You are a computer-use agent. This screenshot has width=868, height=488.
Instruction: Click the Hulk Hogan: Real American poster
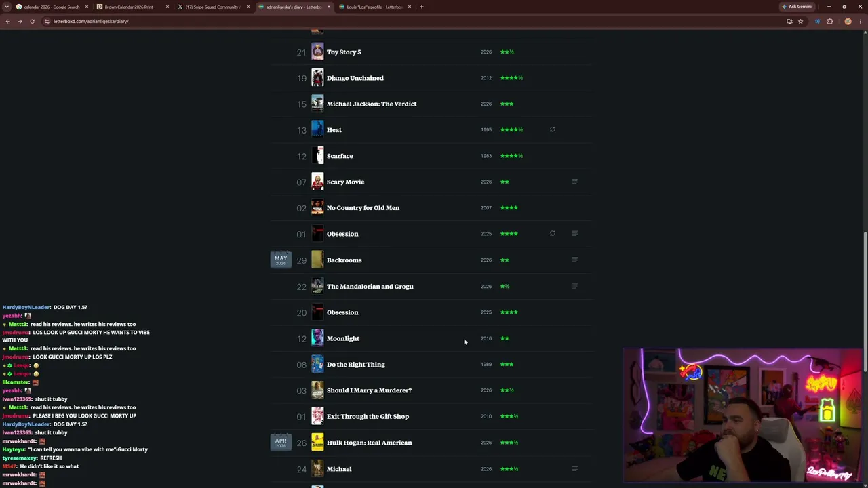[x=317, y=443]
